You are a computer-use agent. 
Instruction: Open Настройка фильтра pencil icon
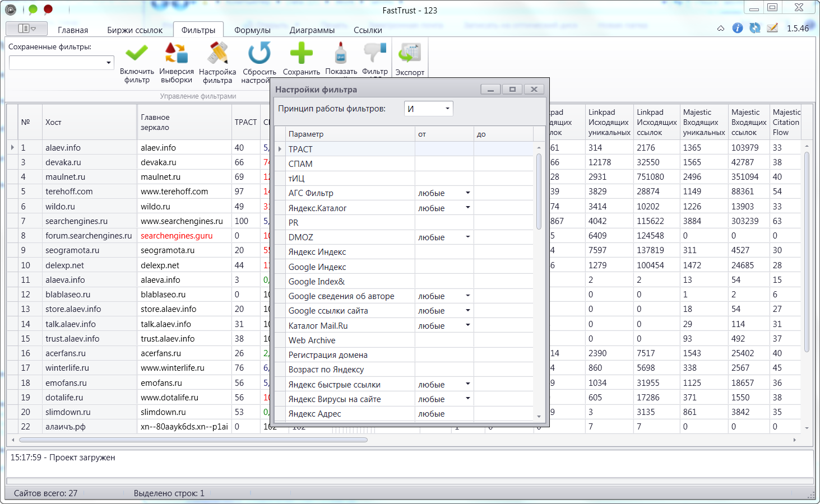pyautogui.click(x=217, y=54)
